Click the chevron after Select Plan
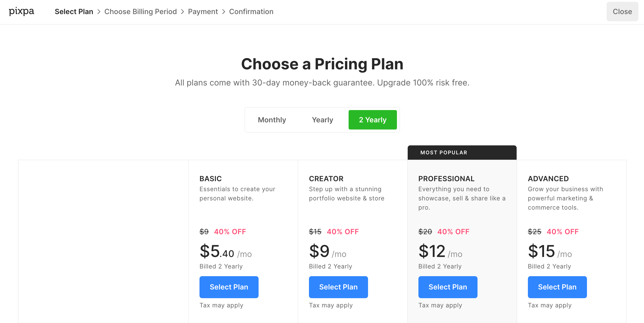 pyautogui.click(x=99, y=12)
